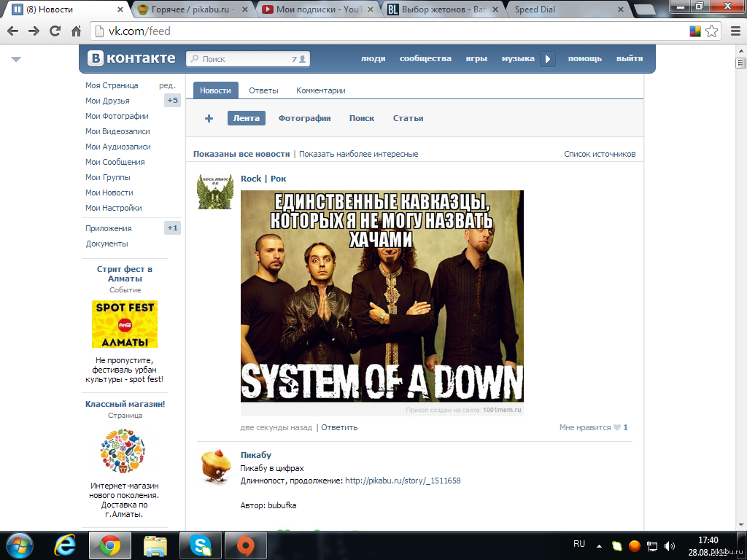
Task: Close the Speed Dial tab
Action: 620,9
